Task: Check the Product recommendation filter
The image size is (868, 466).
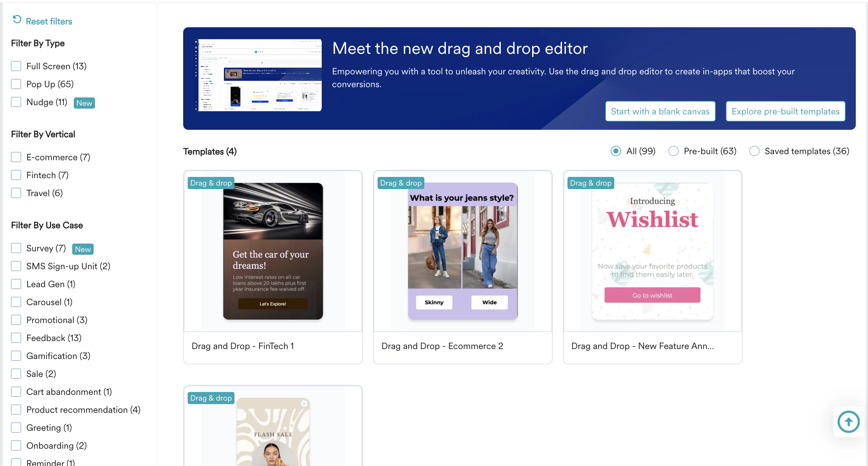Action: [16, 410]
